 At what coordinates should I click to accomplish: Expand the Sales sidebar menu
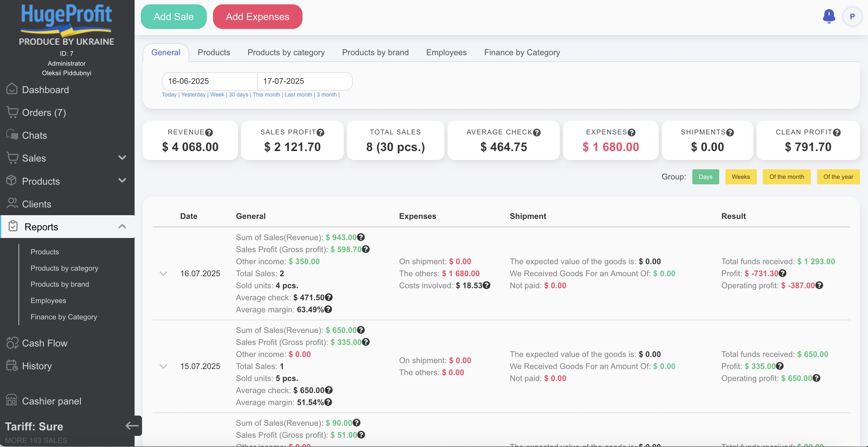(122, 158)
